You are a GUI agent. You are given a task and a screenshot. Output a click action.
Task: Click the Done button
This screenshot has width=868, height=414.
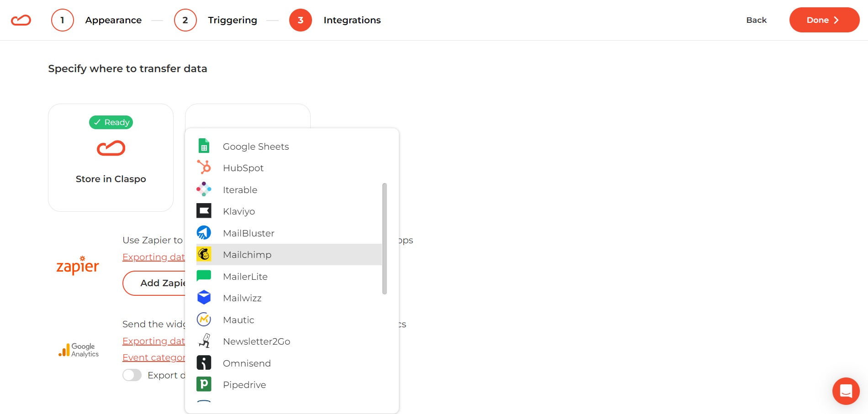(824, 20)
